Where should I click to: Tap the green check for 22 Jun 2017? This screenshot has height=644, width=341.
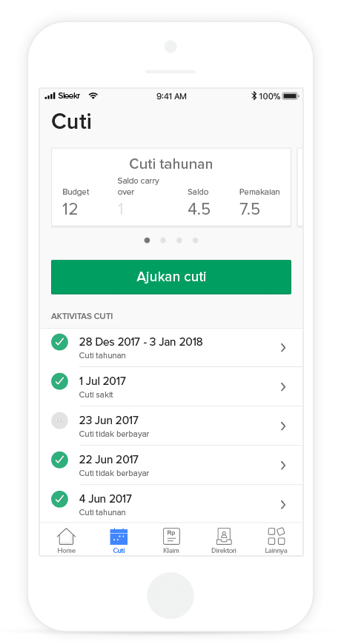click(x=59, y=460)
